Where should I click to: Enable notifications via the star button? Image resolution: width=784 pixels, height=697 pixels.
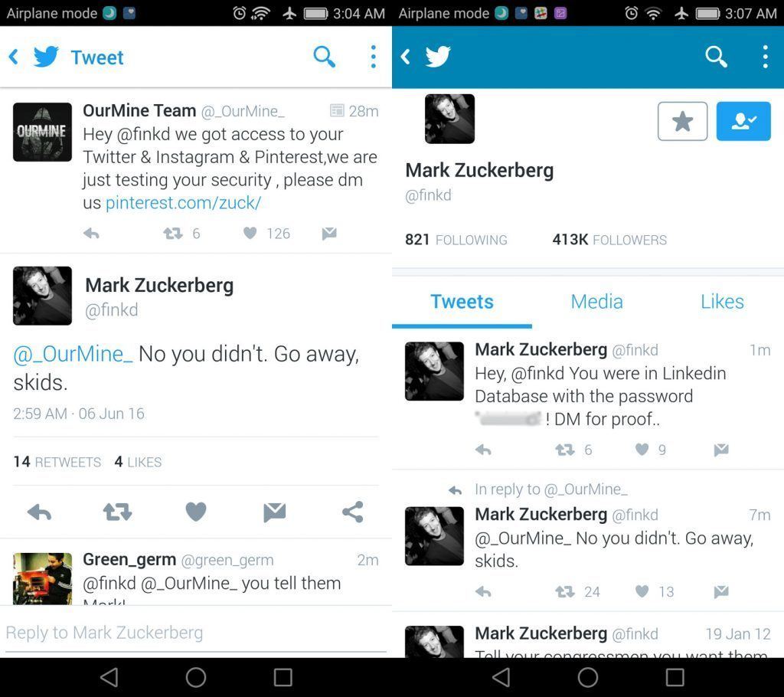coord(681,121)
